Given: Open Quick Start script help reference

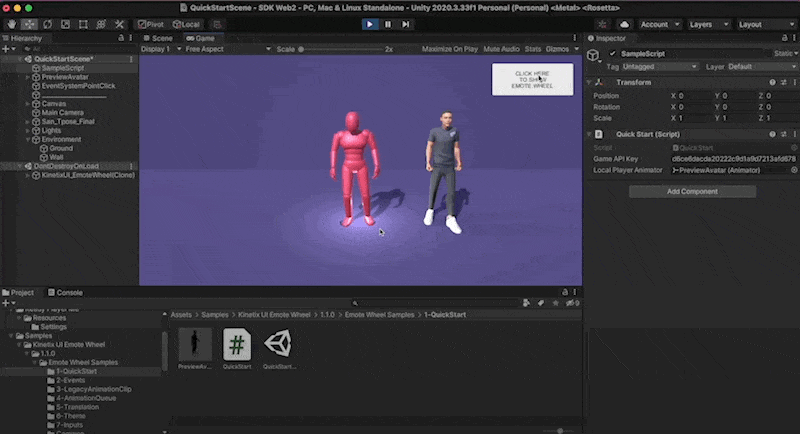Looking at the screenshot, I should [772, 134].
